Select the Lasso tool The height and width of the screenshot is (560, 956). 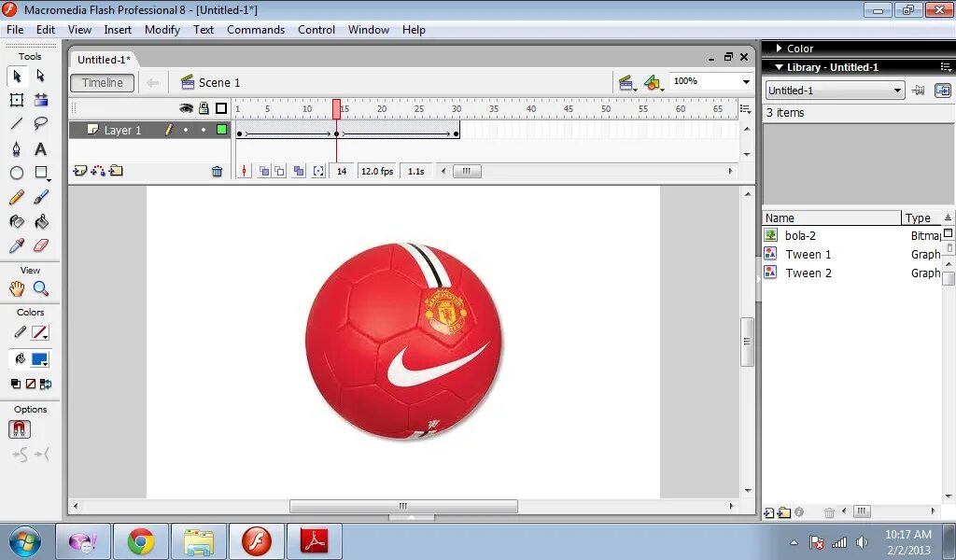pyautogui.click(x=40, y=124)
